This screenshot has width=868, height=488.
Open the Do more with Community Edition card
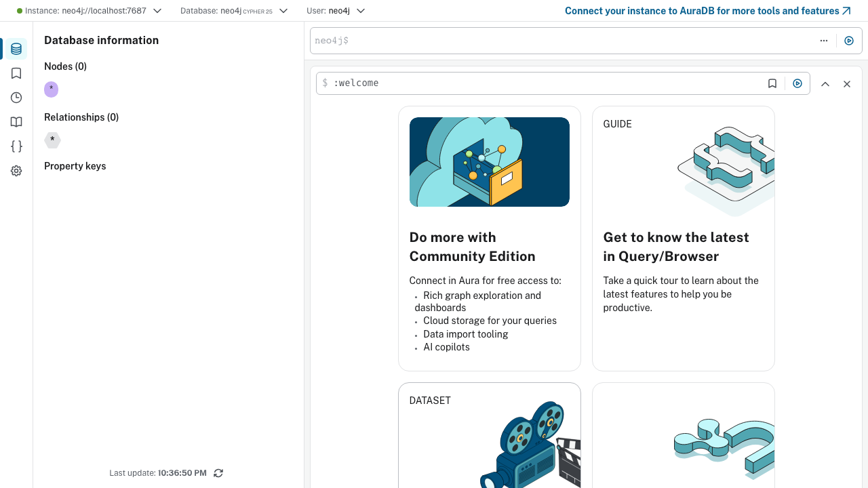490,239
